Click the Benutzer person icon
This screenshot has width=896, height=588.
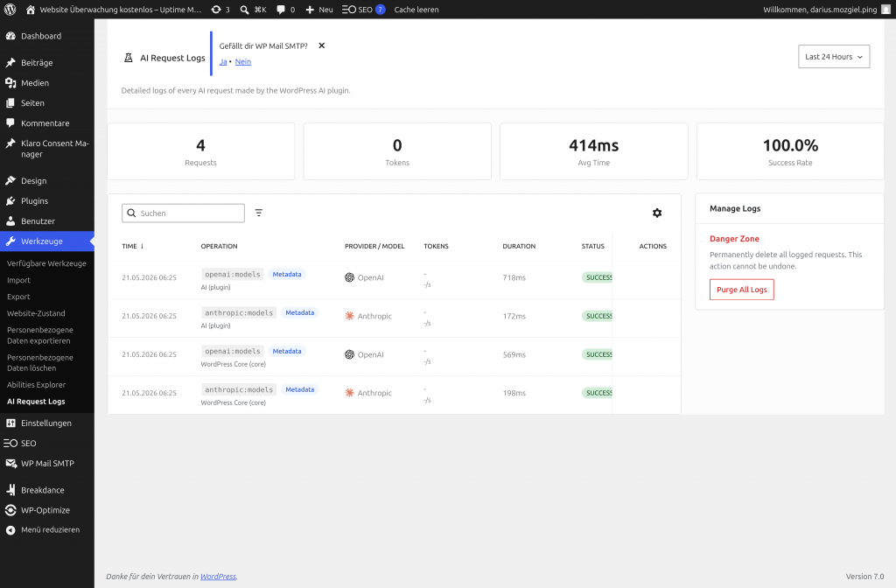[10, 220]
